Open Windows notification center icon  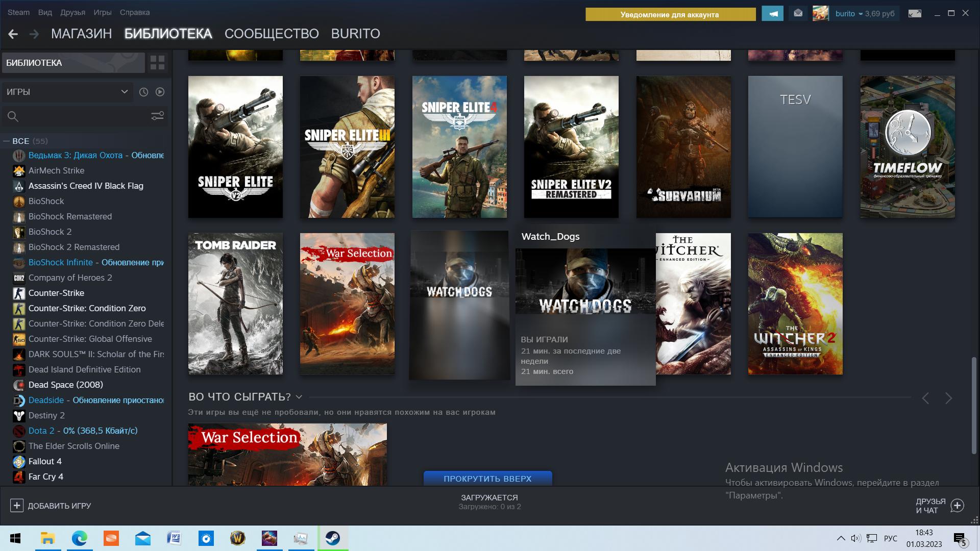pyautogui.click(x=960, y=539)
